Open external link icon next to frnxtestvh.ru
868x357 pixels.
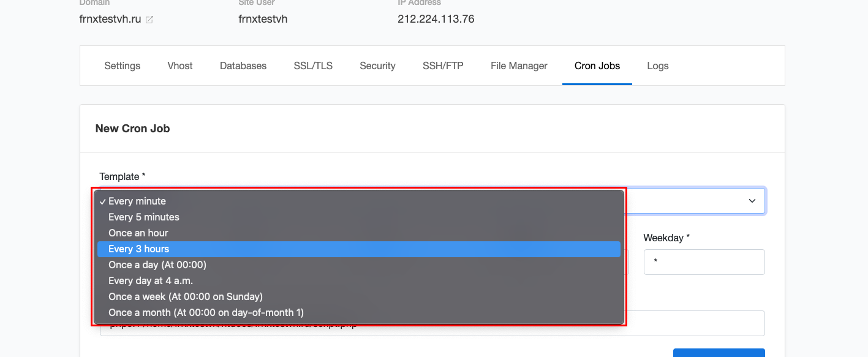click(x=149, y=20)
